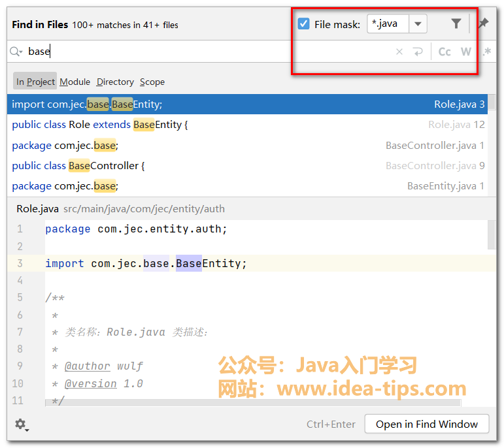Click Open in Find Window button
Viewport: 504px width, 448px height.
click(x=426, y=424)
